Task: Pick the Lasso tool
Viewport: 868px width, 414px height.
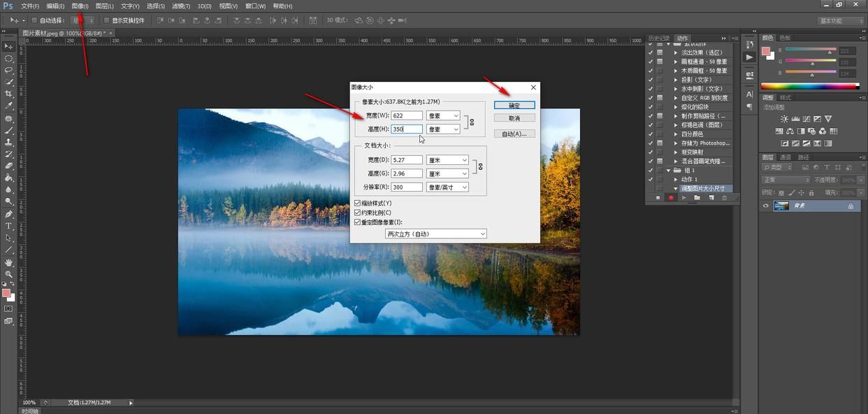Action: 9,70
